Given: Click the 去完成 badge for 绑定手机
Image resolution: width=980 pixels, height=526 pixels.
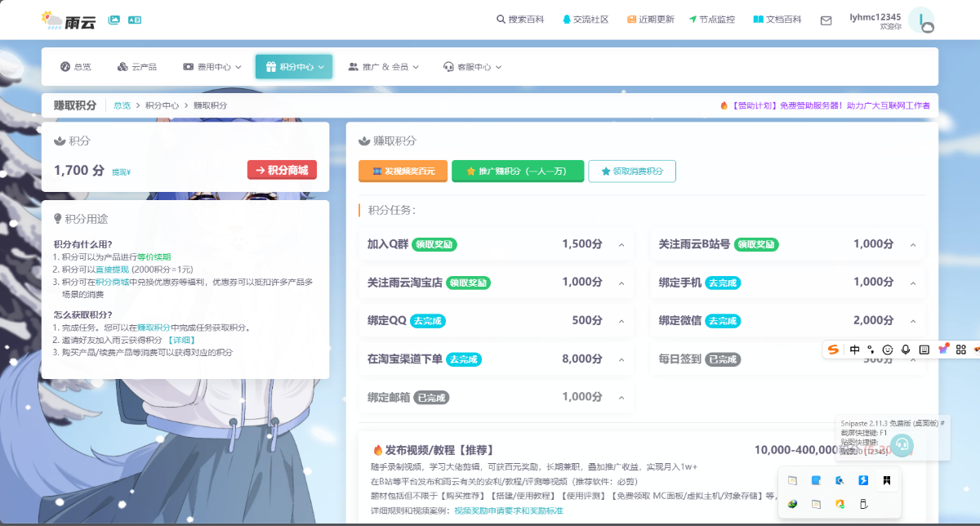Looking at the screenshot, I should pos(723,283).
